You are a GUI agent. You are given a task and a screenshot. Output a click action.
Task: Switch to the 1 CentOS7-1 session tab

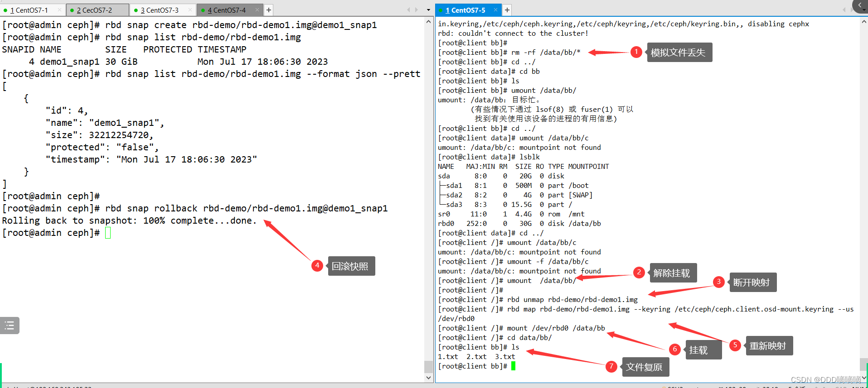coord(29,10)
